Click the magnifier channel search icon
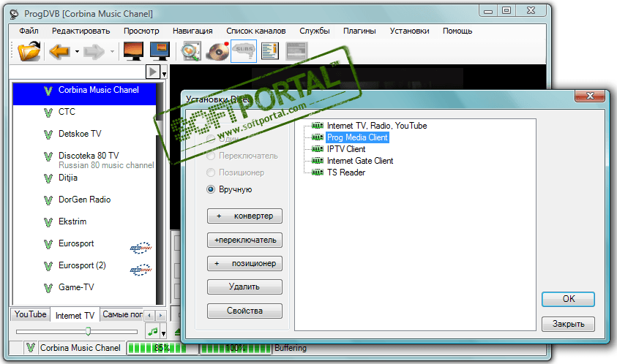This screenshot has width=617, height=364. [x=191, y=51]
